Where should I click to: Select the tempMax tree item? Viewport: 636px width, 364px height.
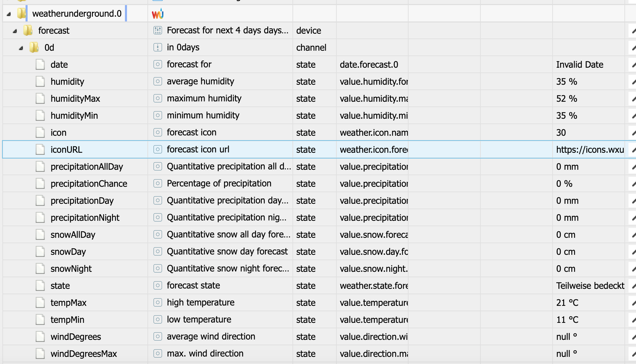(x=68, y=303)
